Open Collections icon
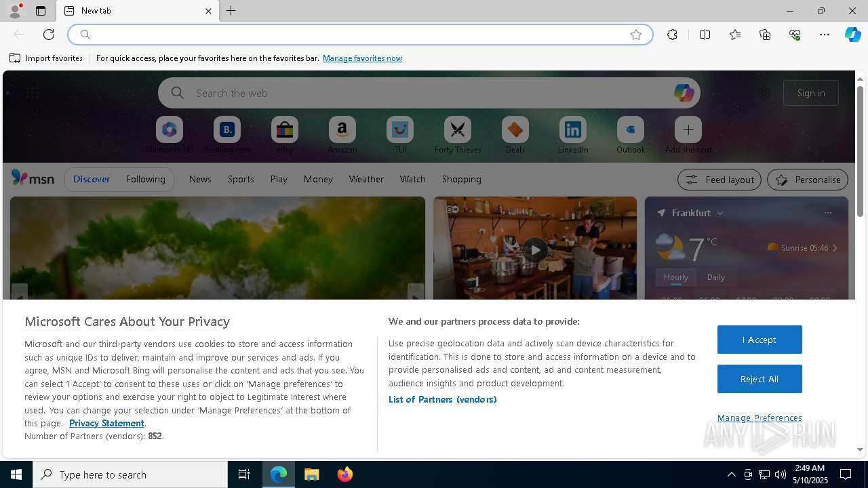This screenshot has height=488, width=868. point(765,35)
